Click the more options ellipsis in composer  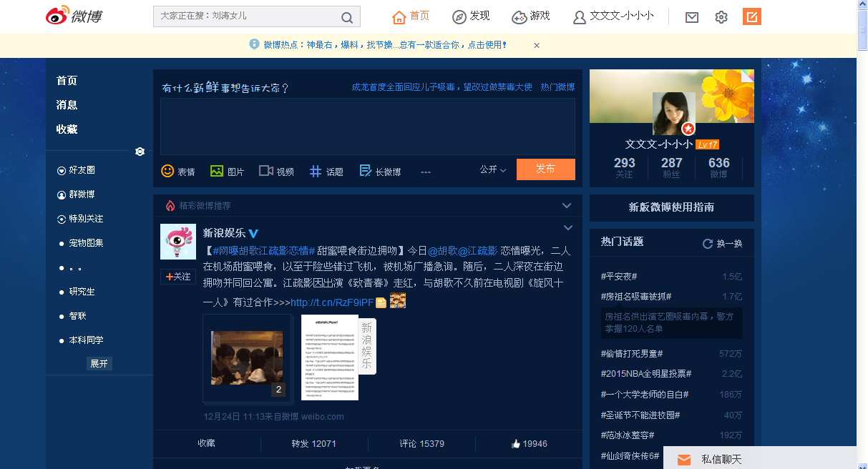click(x=426, y=172)
